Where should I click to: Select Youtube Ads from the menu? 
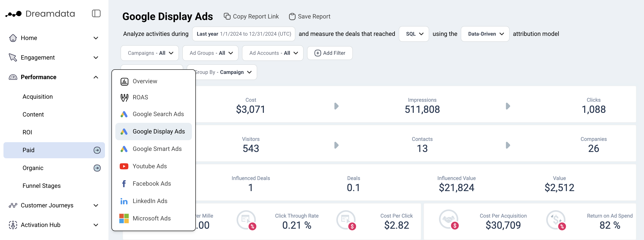click(149, 166)
